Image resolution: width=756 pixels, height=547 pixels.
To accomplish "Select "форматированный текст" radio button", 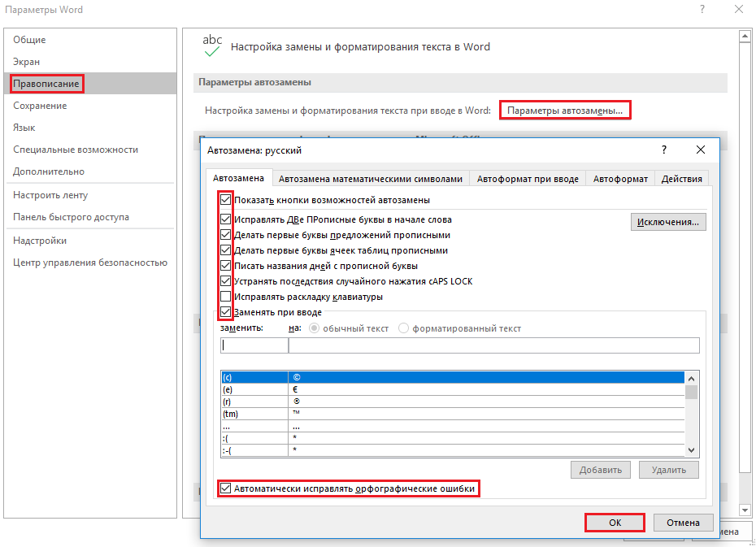I will tap(404, 328).
